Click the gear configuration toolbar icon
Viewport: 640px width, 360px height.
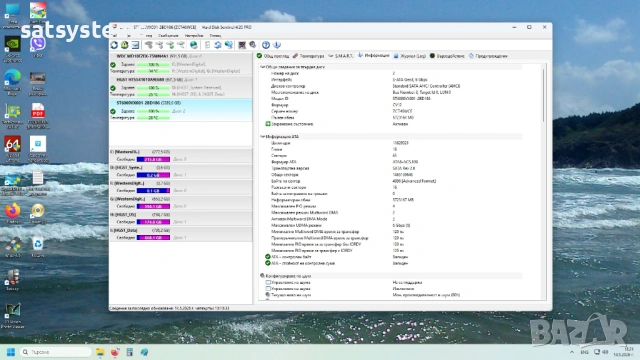(253, 45)
